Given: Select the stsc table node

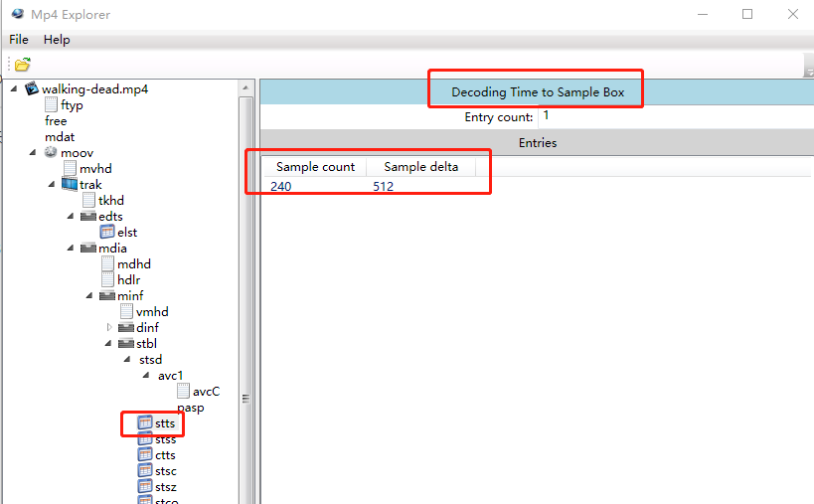Looking at the screenshot, I should (165, 471).
